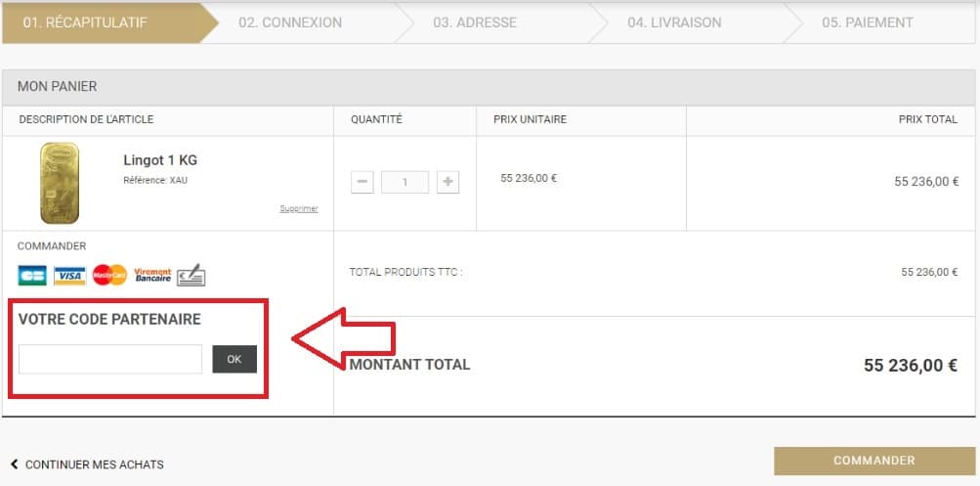The image size is (980, 486).
Task: Click the MasterCard payment icon
Action: point(109,275)
